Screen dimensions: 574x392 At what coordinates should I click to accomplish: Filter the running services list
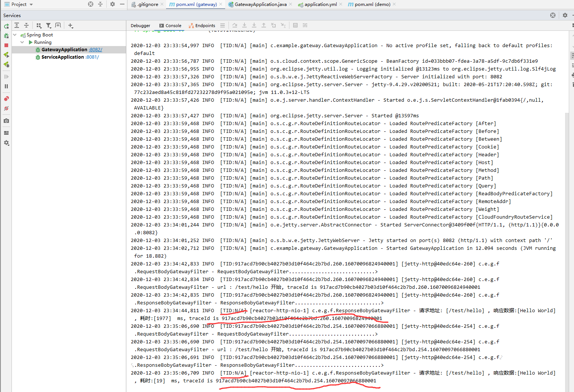point(49,25)
